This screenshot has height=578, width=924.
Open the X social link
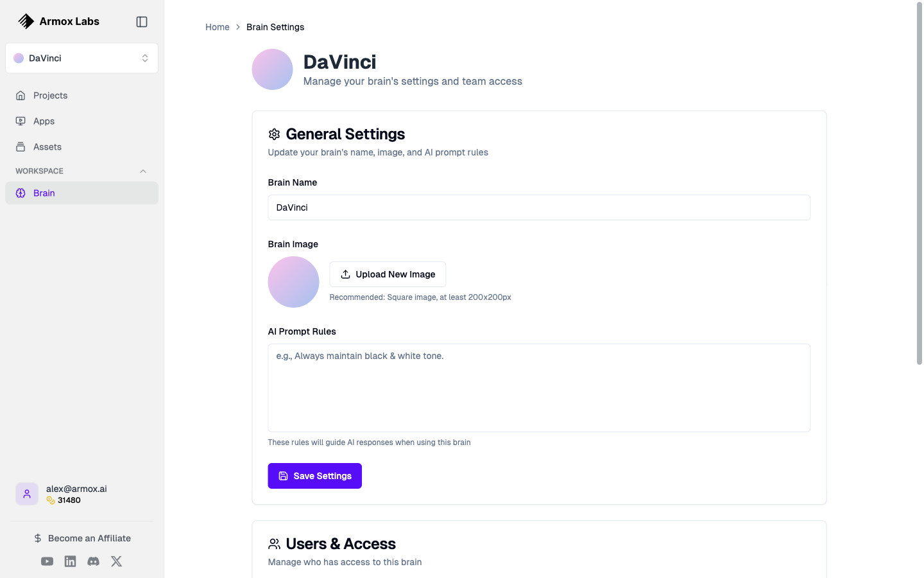tap(116, 561)
